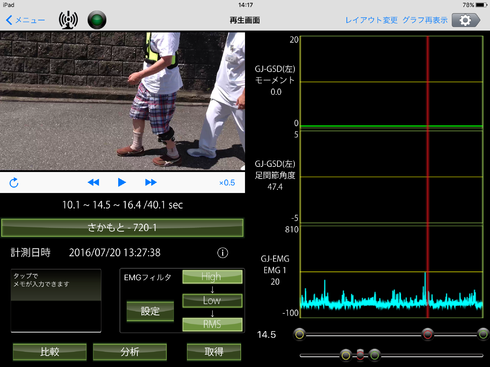
Task: Tap the GJ-EMG EMG 1 label
Action: click(x=275, y=264)
